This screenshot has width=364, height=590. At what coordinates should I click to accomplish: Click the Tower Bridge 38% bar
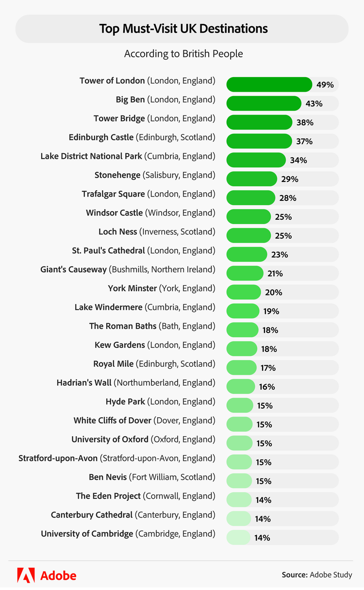[259, 122]
